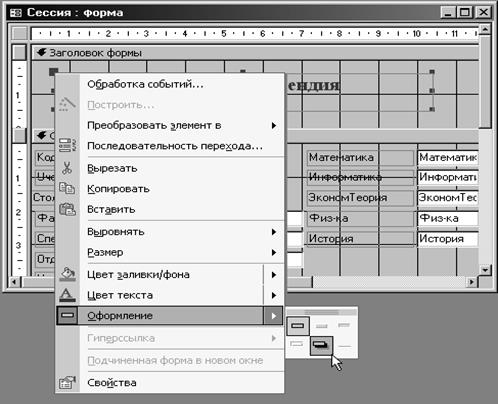The height and width of the screenshot is (404, 498).
Task: Choose the Shadowed special effect
Action: pyautogui.click(x=321, y=346)
